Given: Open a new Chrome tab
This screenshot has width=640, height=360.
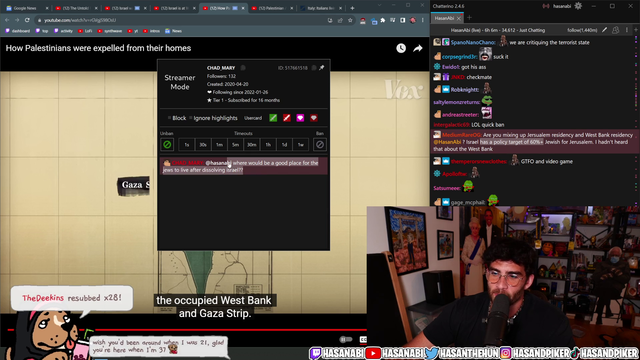Looking at the screenshot, I should 352,8.
